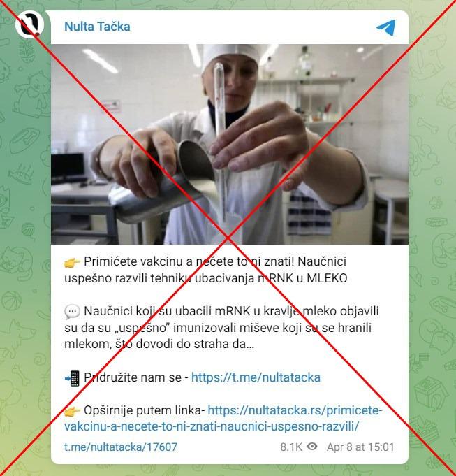
Task: Click the Primićete vakcinu headline text
Action: (x=205, y=270)
